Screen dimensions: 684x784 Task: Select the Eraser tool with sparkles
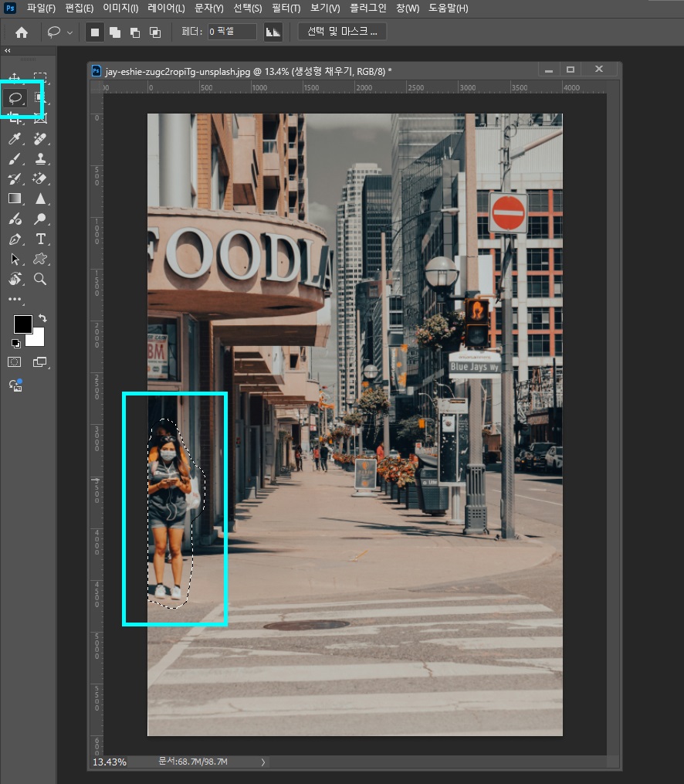pyautogui.click(x=40, y=178)
